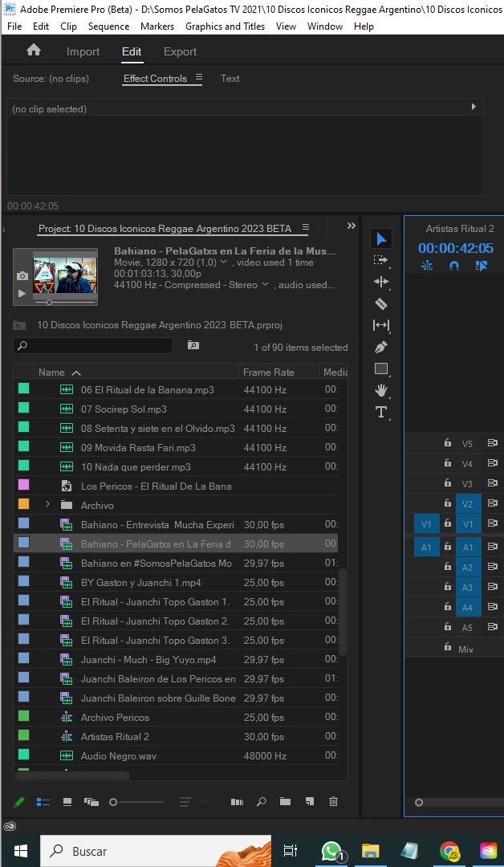Screen dimensions: 504x867
Task: Toggle Linked Selection in timeline
Action: point(482,266)
